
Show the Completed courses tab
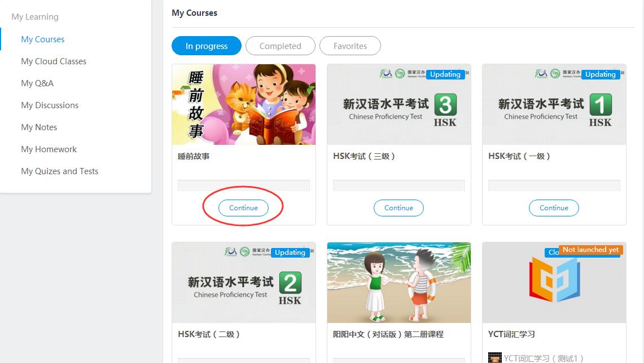click(x=281, y=46)
